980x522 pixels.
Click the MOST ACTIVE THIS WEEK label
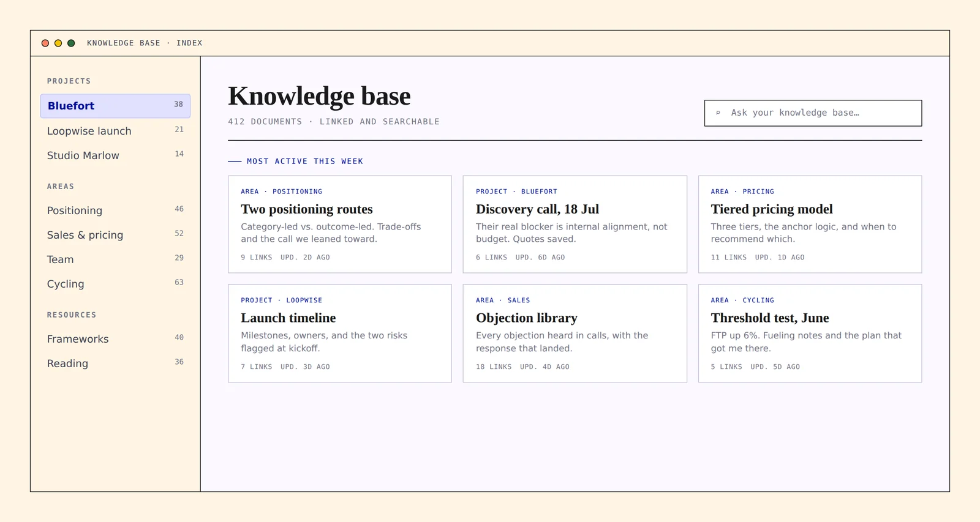304,162
